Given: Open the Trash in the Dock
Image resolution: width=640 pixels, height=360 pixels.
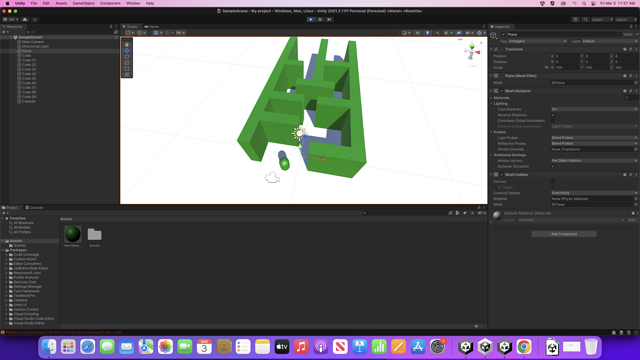Looking at the screenshot, I should [591, 347].
